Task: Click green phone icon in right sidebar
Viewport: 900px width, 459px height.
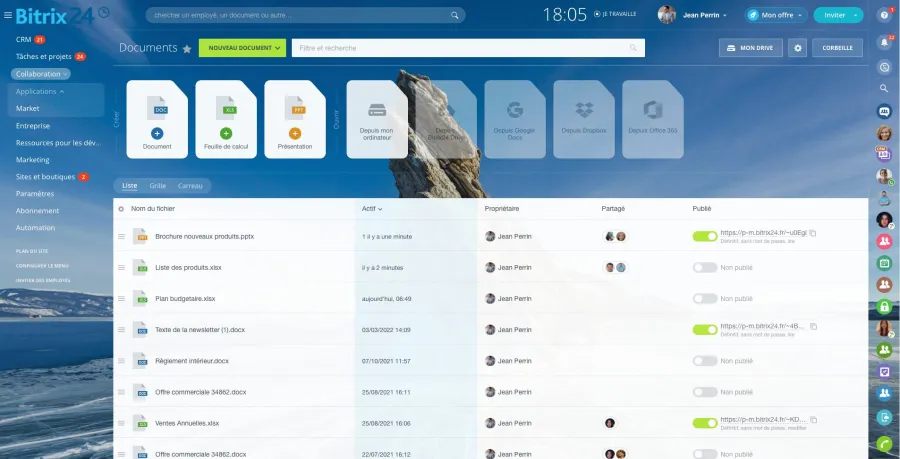Action: coord(884,444)
